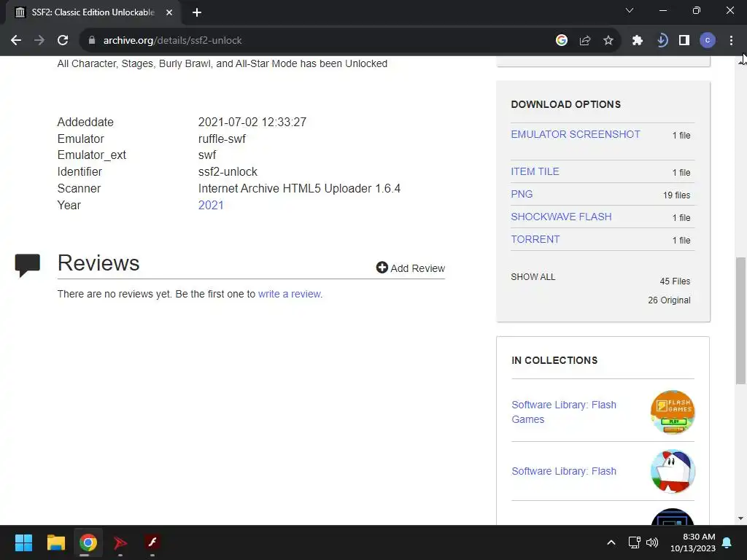
Task: Open ITEM TILE download option
Action: pyautogui.click(x=535, y=171)
